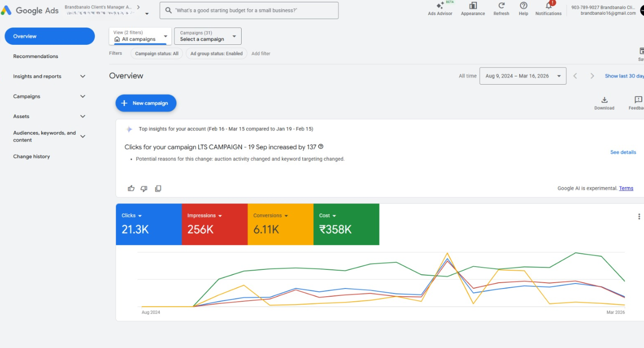Viewport: 644px width, 348px height.
Task: Give thumbs down to the insight
Action: coord(144,188)
